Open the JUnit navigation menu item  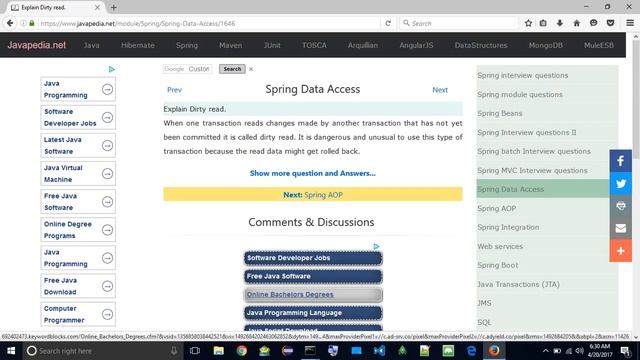pos(272,45)
